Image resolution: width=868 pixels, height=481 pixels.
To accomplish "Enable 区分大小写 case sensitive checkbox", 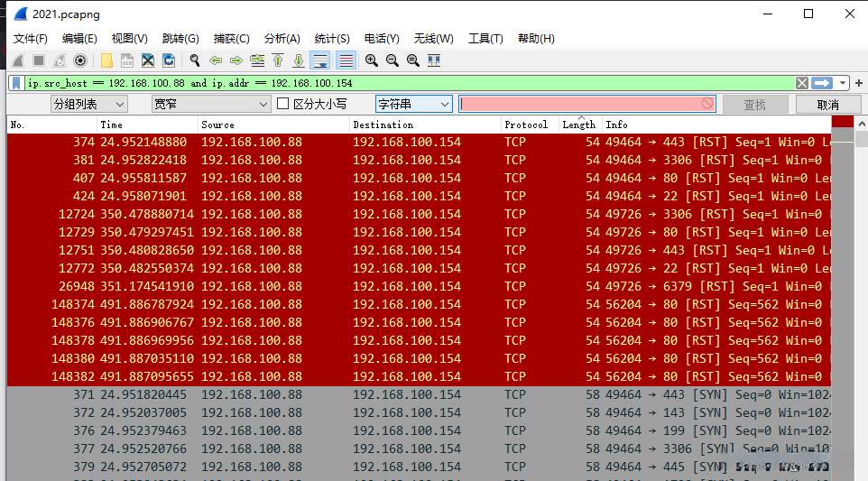I will pos(283,104).
